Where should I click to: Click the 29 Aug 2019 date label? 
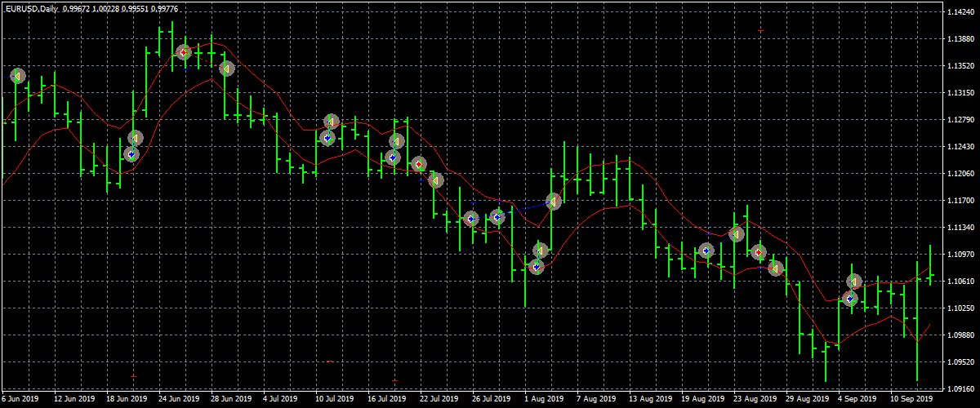click(807, 400)
